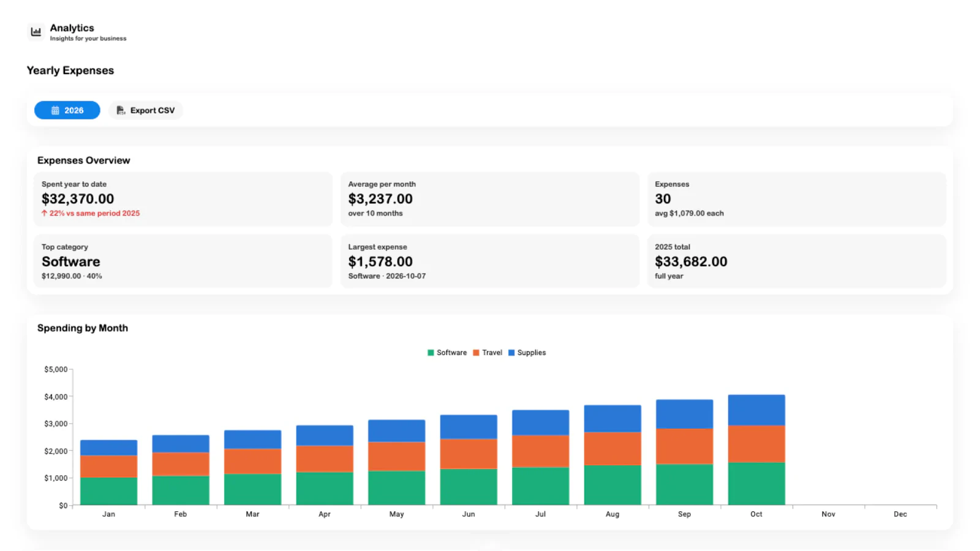Click the $32,370.00 spent value
Image resolution: width=980 pixels, height=551 pixels.
78,199
